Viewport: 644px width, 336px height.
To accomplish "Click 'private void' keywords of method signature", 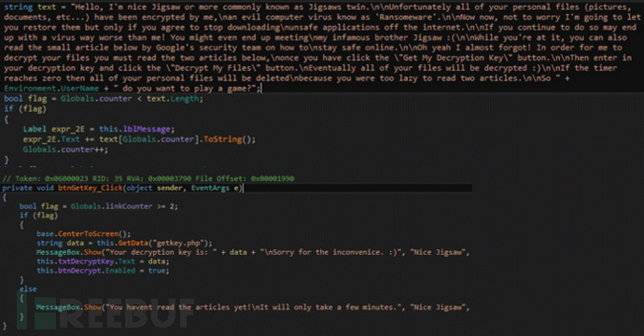I will click(28, 189).
